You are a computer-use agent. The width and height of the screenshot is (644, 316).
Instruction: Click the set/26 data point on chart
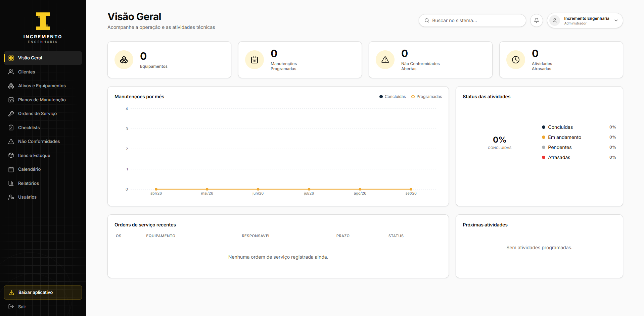(x=411, y=189)
